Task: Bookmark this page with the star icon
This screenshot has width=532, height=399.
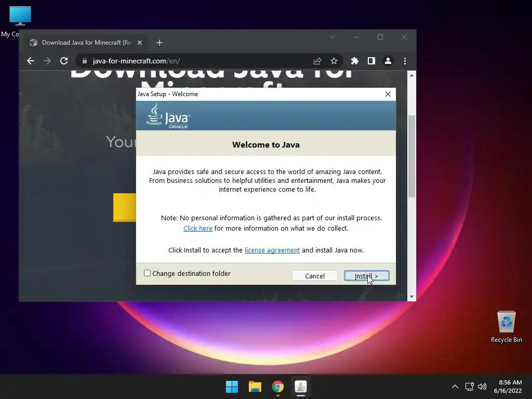Action: point(334,61)
